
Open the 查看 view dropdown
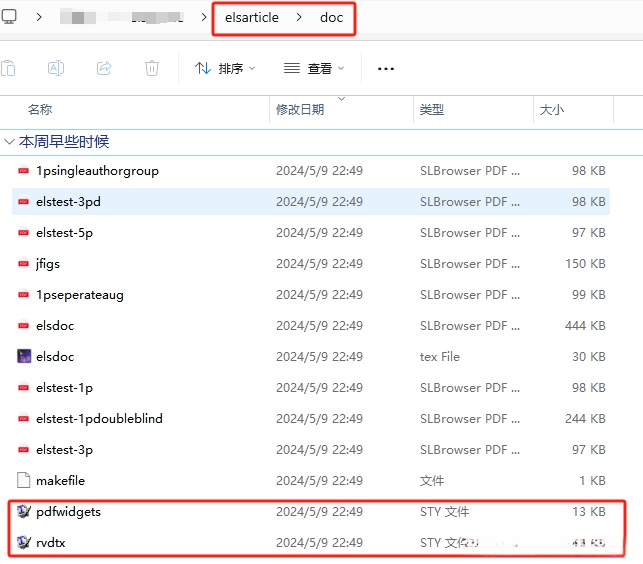click(314, 69)
